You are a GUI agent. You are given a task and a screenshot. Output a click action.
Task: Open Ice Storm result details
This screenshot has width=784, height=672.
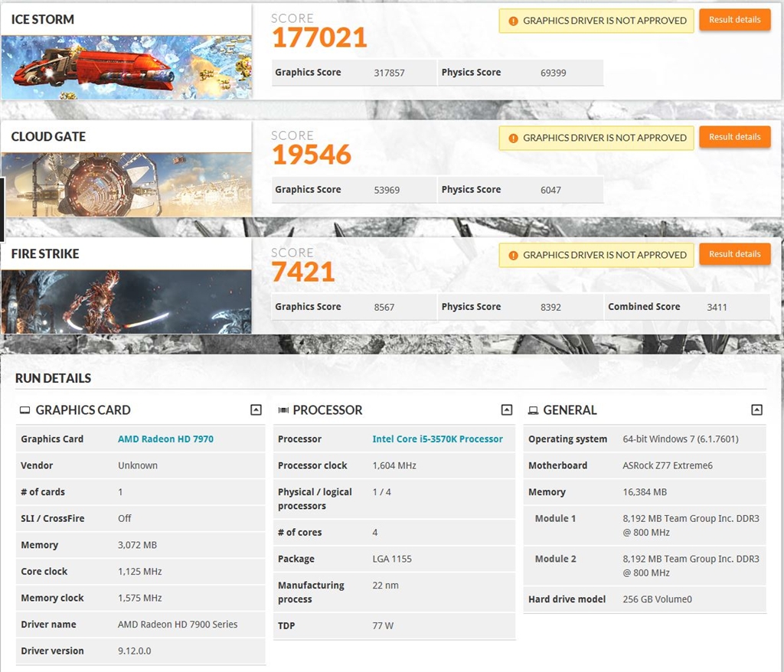click(x=734, y=20)
